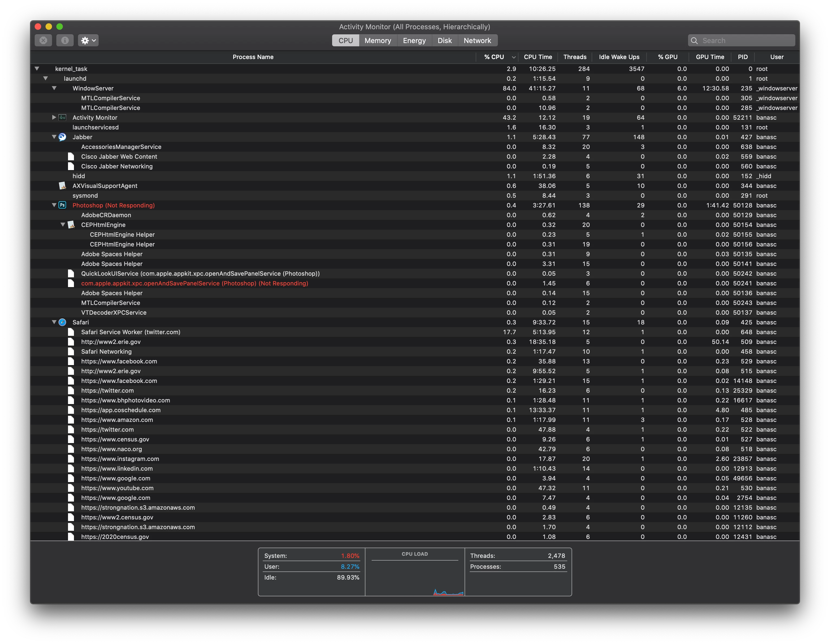The width and height of the screenshot is (830, 644).
Task: Open the Network tab
Action: (477, 41)
